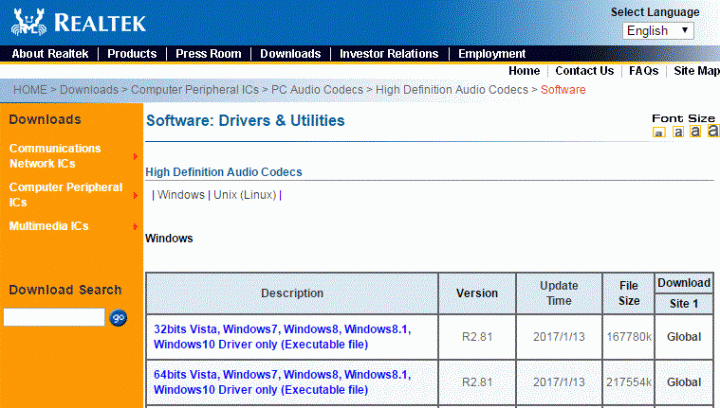Open the About Realtek menu
The image size is (720, 408).
[x=50, y=54]
